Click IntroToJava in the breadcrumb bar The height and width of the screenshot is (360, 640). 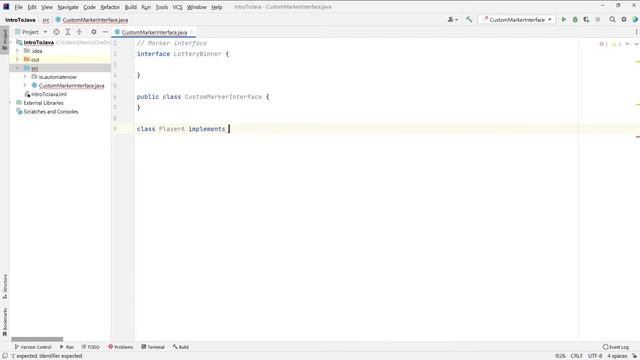point(20,20)
